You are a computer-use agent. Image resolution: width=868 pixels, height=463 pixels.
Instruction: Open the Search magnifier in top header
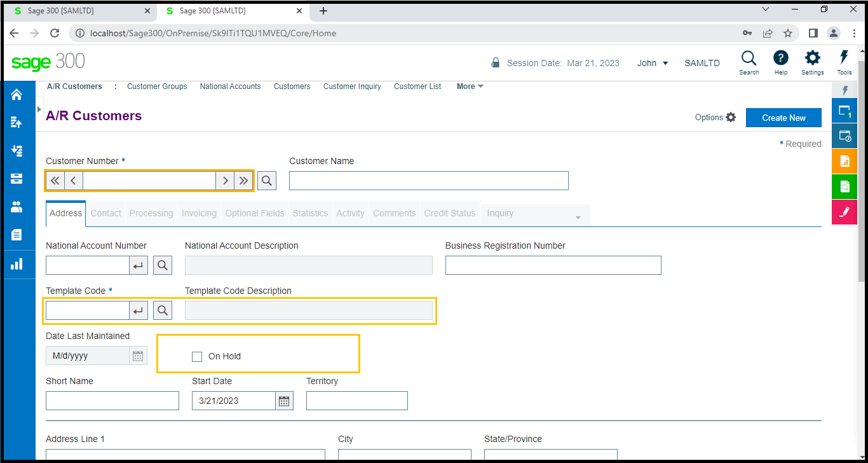pyautogui.click(x=749, y=59)
